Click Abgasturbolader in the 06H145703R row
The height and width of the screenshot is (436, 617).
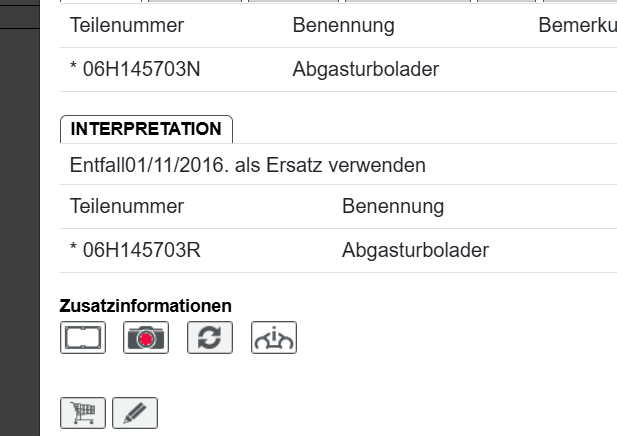click(415, 250)
